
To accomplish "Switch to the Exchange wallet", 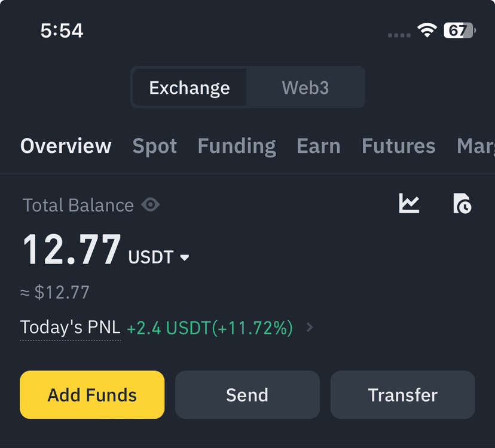I will pos(190,88).
